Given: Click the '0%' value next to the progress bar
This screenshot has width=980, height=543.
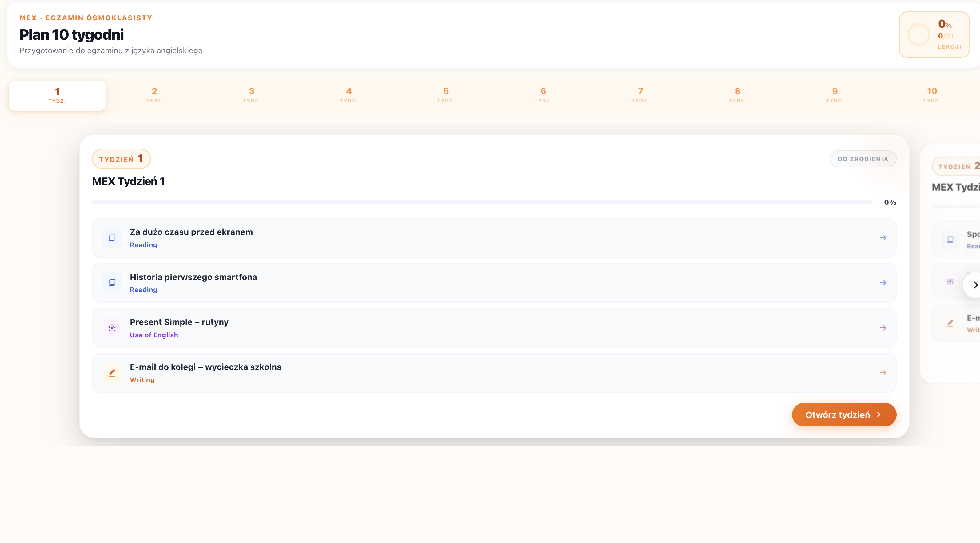Looking at the screenshot, I should pos(890,202).
